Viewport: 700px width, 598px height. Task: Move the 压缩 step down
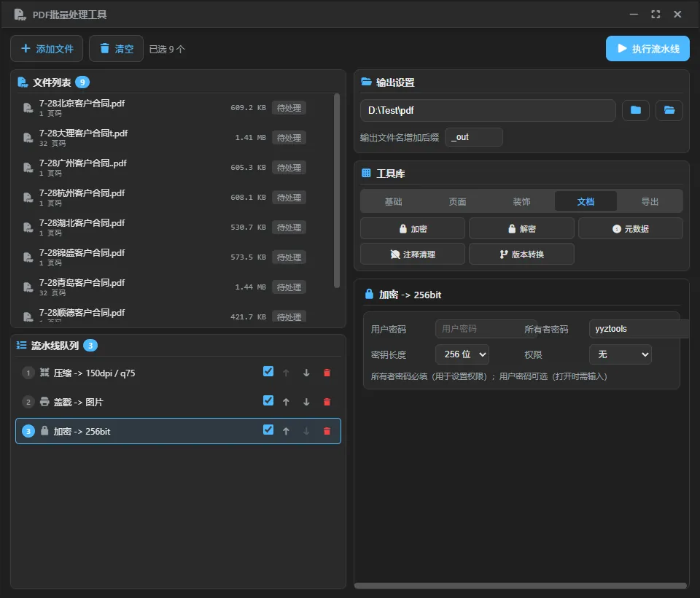point(306,373)
